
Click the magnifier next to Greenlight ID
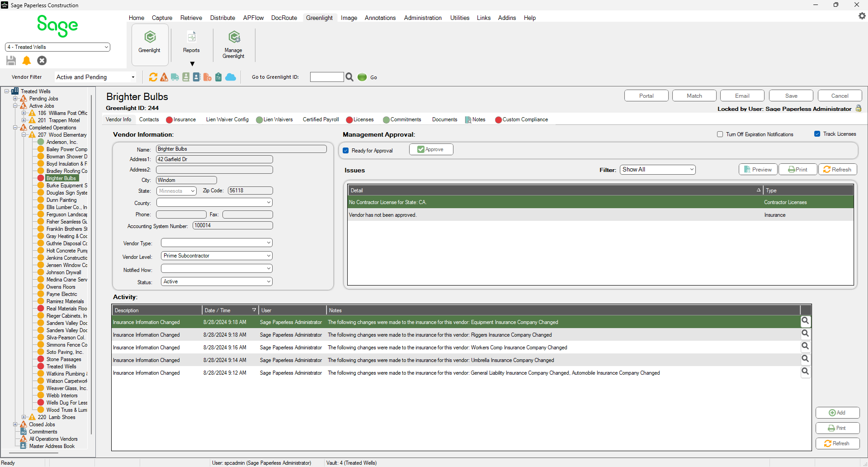[349, 77]
